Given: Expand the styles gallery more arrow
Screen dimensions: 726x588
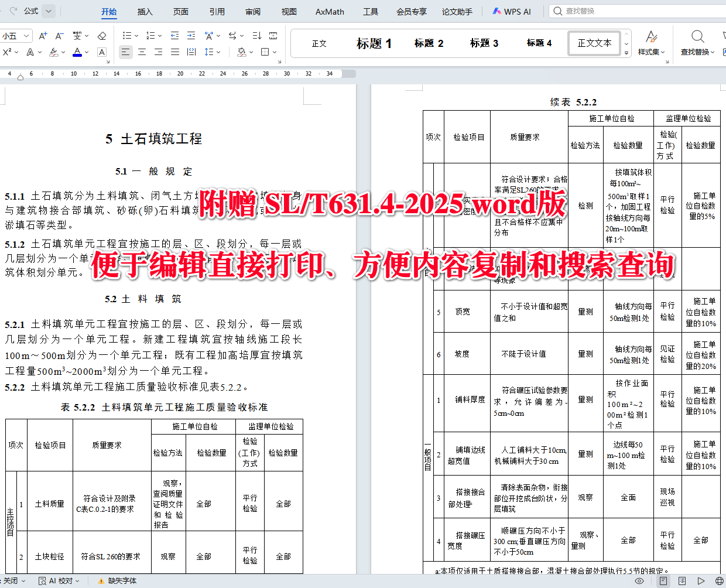Looking at the screenshot, I should [626, 53].
